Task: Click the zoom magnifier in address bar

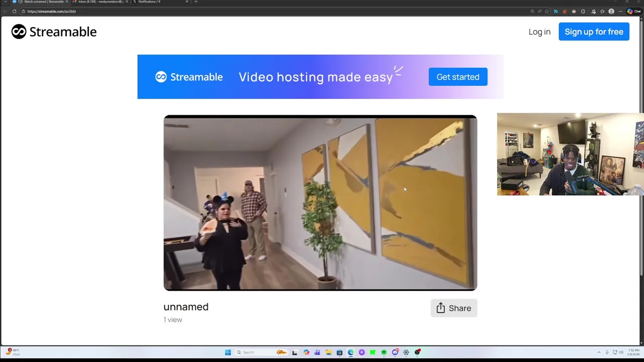Action: [x=532, y=11]
